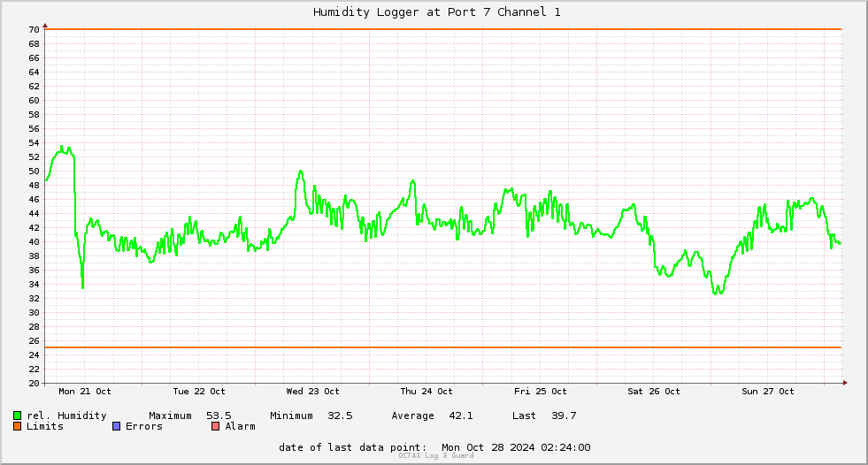Click the y-axis tick label 26

(34, 341)
